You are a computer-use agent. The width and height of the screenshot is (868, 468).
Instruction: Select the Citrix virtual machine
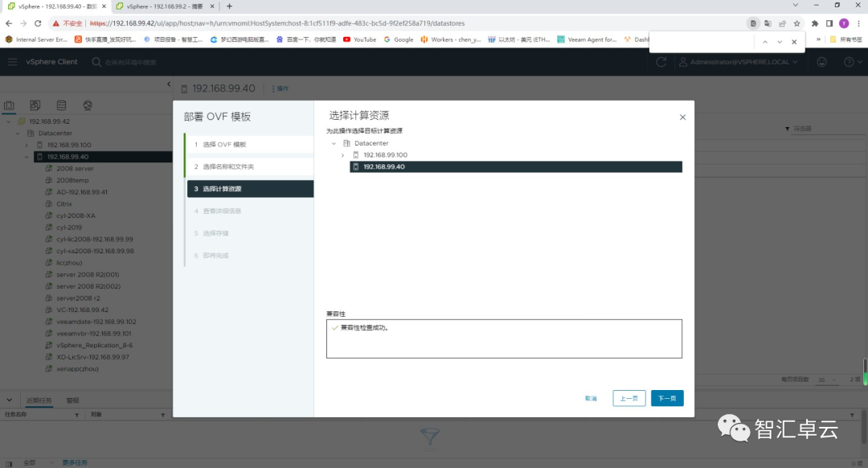click(x=64, y=203)
